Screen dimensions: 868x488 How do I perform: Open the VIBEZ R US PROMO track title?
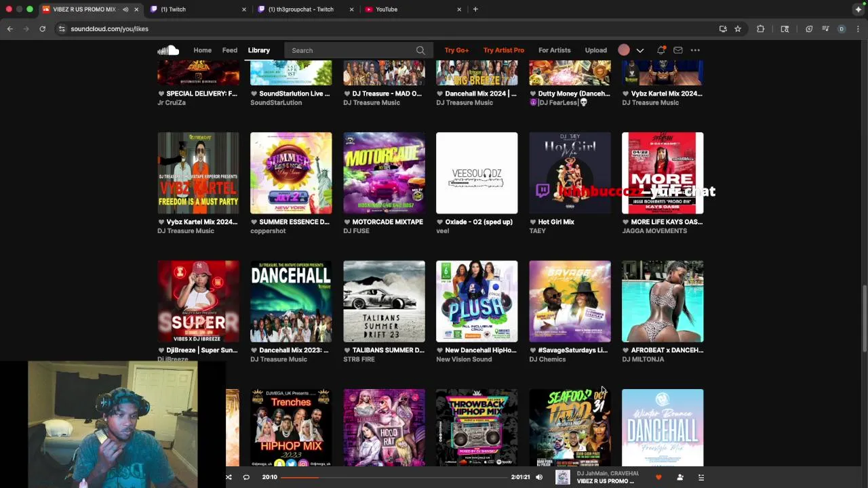605,481
